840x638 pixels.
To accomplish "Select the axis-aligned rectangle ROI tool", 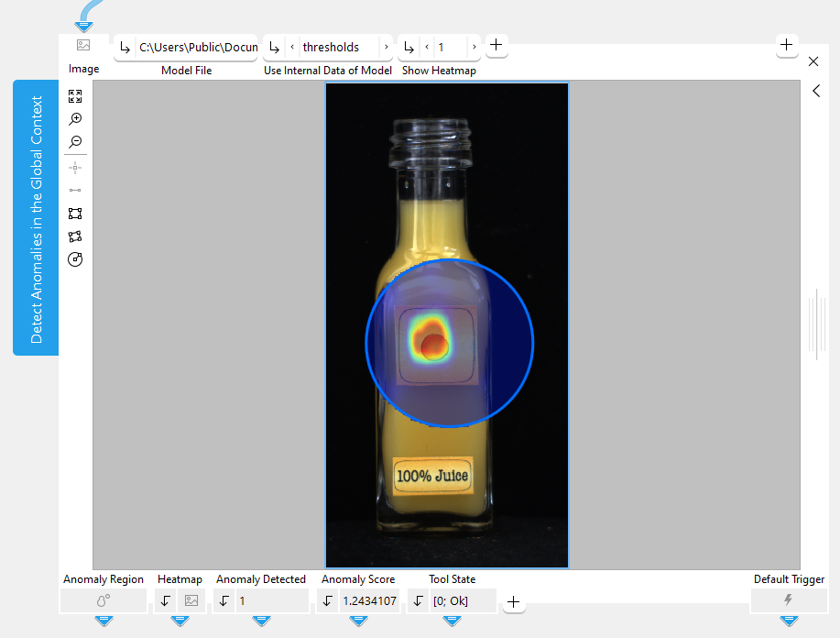I will tap(75, 214).
